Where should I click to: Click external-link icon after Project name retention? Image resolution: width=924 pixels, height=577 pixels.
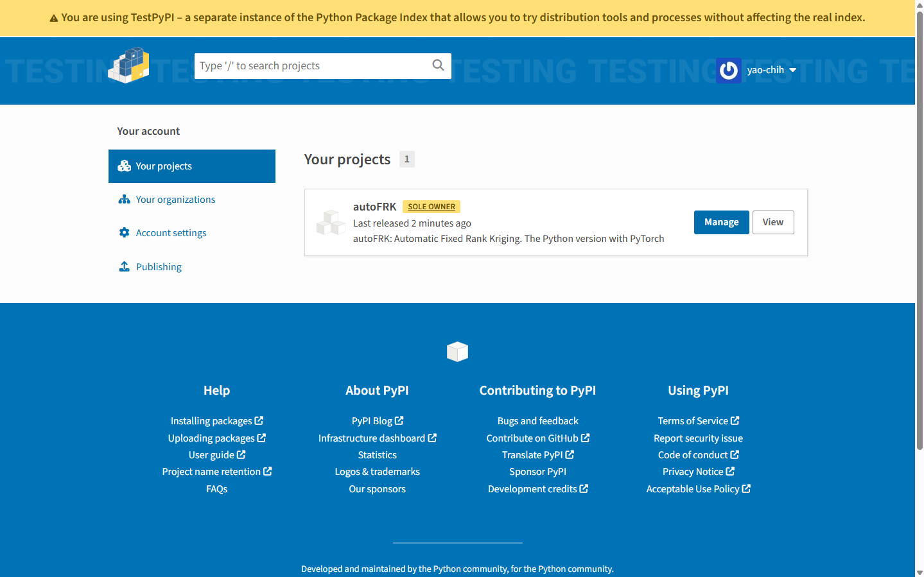pos(268,471)
